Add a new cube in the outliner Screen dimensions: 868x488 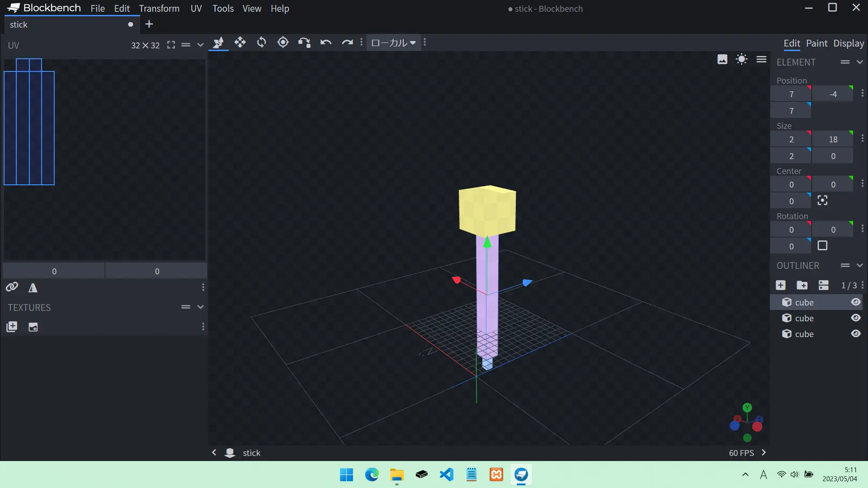(x=781, y=285)
